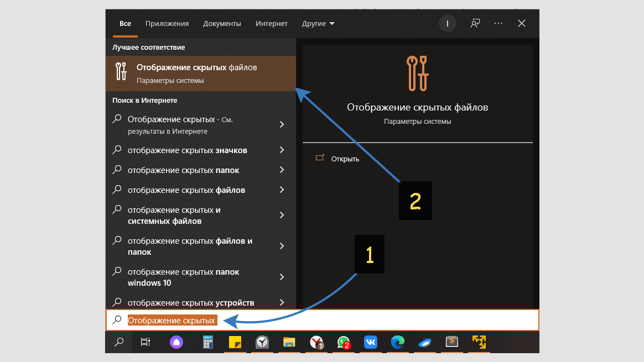The width and height of the screenshot is (644, 362).
Task: Expand the скрытых папок windows 10 arrow
Action: tap(282, 277)
